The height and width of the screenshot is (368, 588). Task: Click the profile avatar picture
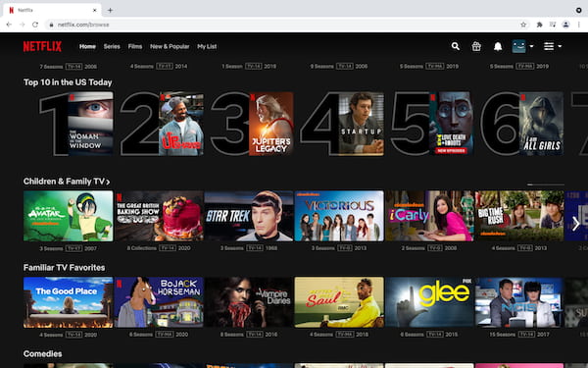518,46
